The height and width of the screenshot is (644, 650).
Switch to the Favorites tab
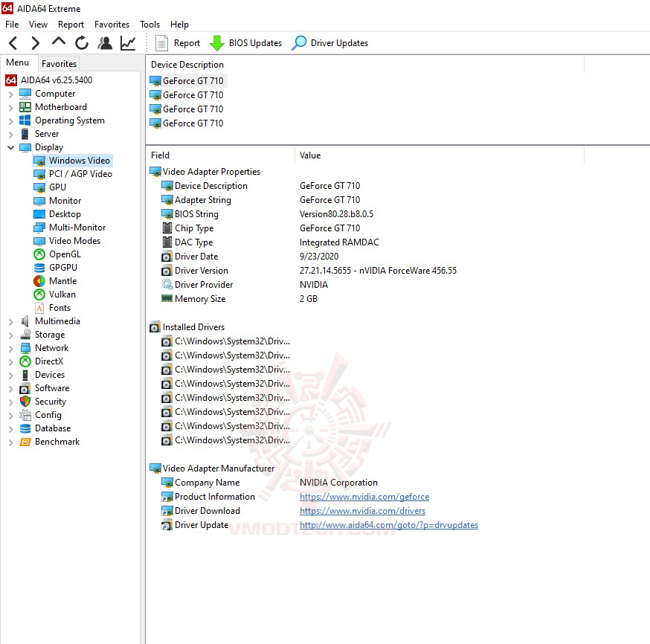[59, 64]
